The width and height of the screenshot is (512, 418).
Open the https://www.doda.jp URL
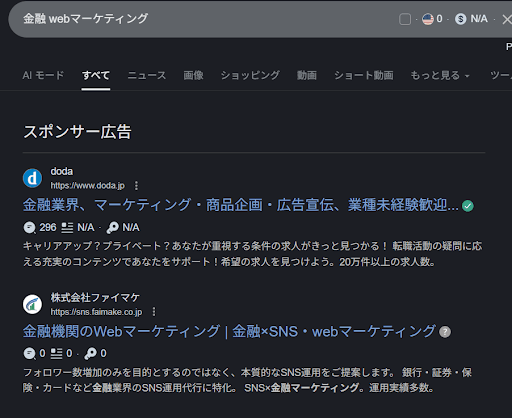(88, 185)
